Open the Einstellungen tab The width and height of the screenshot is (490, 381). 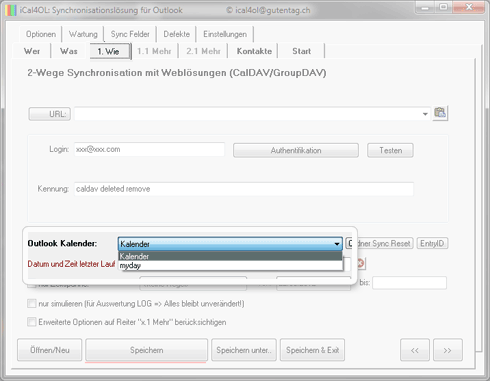225,34
